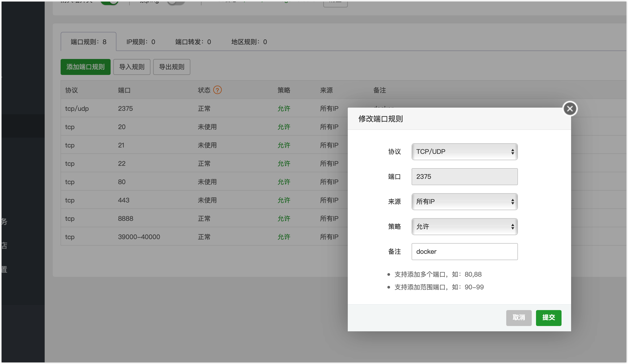This screenshot has height=364, width=628.
Task: Close the 修改端口规则 dialog with X
Action: (570, 109)
